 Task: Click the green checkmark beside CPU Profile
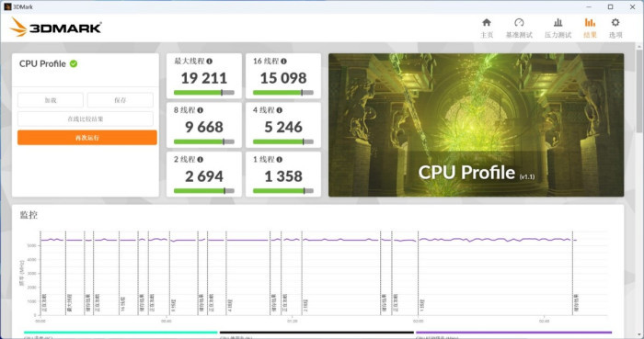pyautogui.click(x=74, y=63)
